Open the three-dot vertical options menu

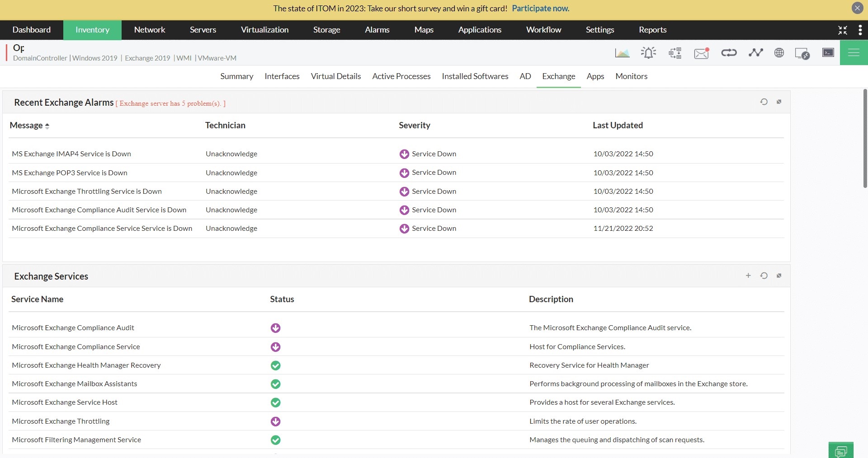(860, 30)
